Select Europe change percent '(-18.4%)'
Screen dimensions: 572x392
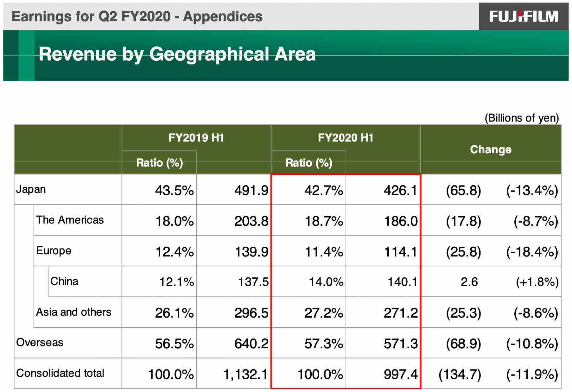[x=532, y=252]
